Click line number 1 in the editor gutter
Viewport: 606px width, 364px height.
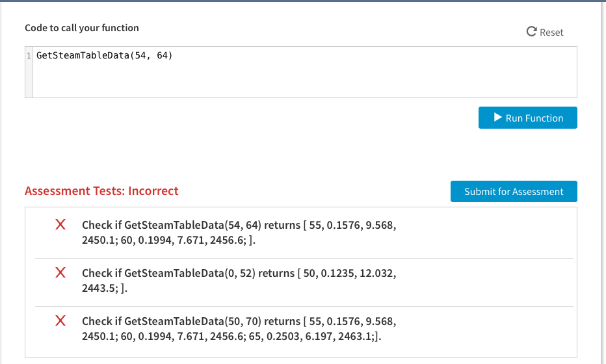point(29,56)
